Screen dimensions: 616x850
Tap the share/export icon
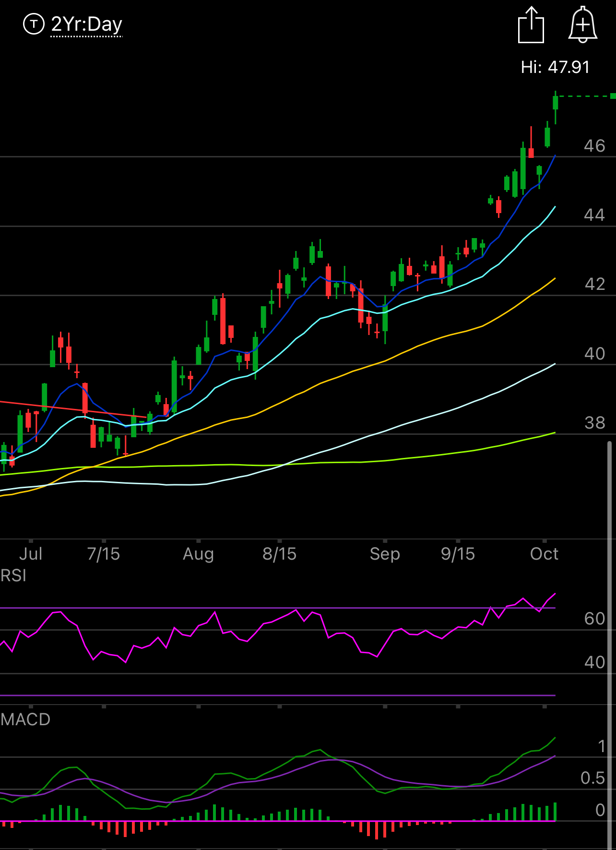click(x=531, y=25)
